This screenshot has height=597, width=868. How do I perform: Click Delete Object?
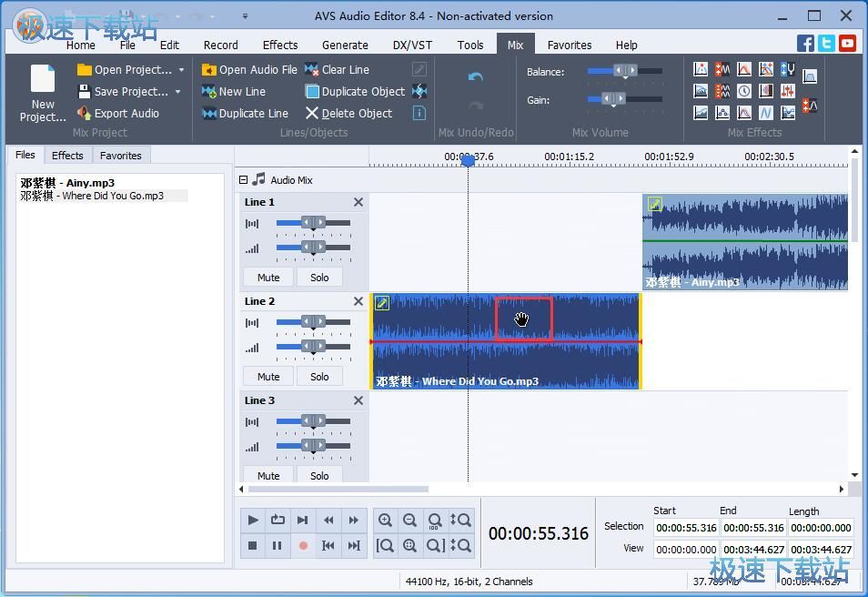coord(348,114)
